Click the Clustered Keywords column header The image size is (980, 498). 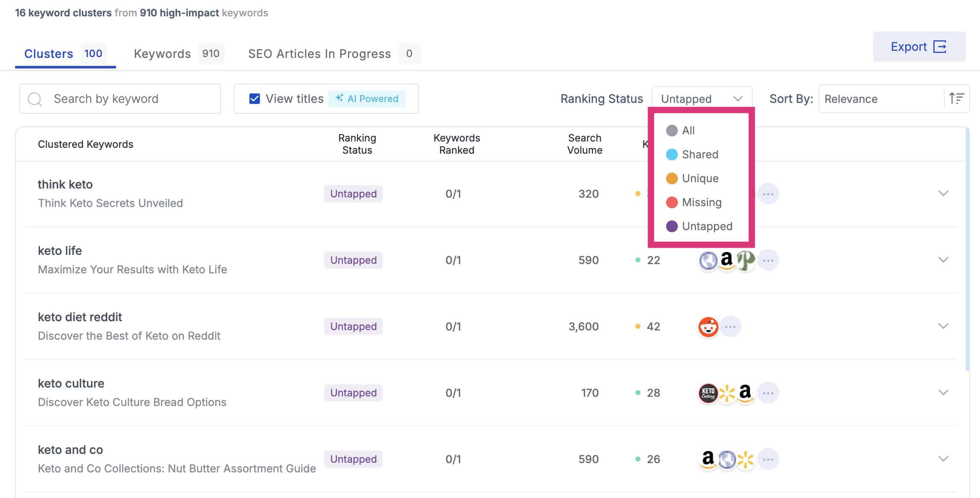[85, 144]
